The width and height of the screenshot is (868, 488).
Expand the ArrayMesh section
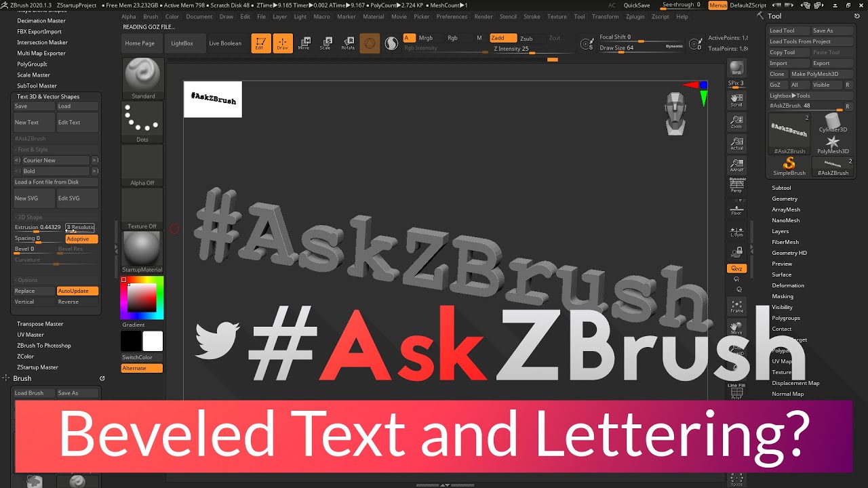[x=786, y=209]
